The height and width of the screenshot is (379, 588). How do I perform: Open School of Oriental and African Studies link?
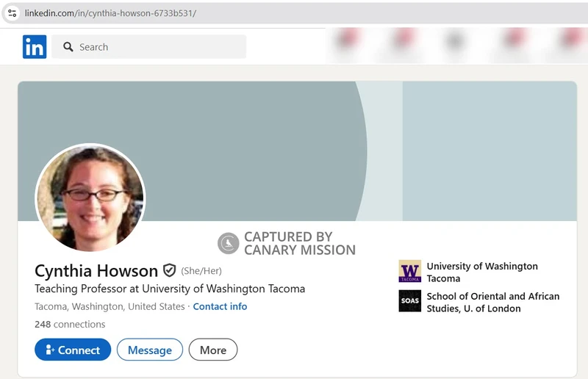[492, 302]
